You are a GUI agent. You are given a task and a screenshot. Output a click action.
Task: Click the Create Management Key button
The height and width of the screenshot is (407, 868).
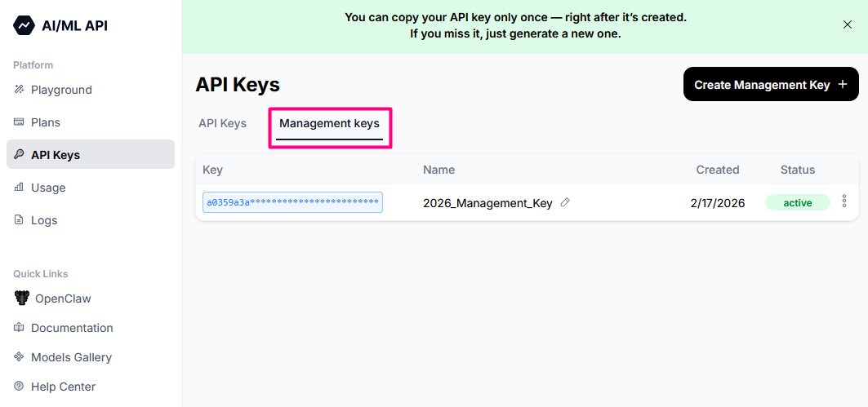tap(770, 85)
